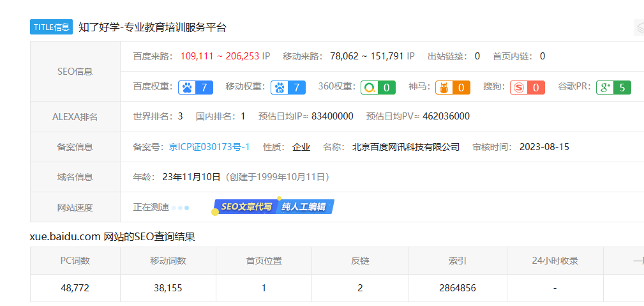This screenshot has height=306, width=644.
Task: Click the review date 2023-08-15
Action: [544, 147]
